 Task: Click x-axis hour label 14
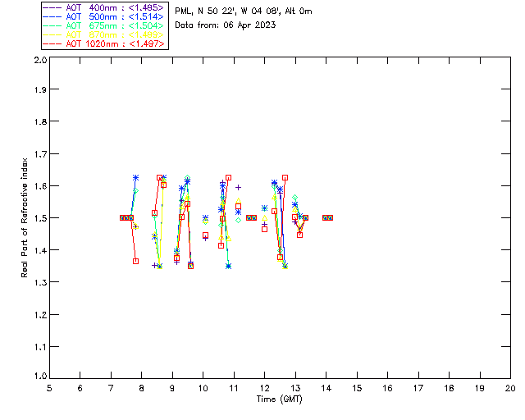pyautogui.click(x=326, y=388)
